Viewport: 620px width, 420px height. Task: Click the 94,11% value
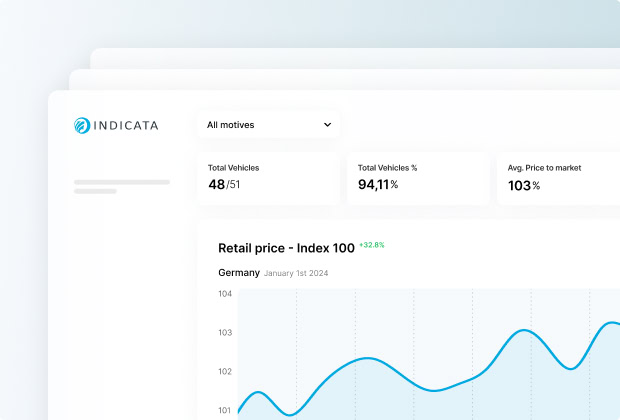[378, 185]
